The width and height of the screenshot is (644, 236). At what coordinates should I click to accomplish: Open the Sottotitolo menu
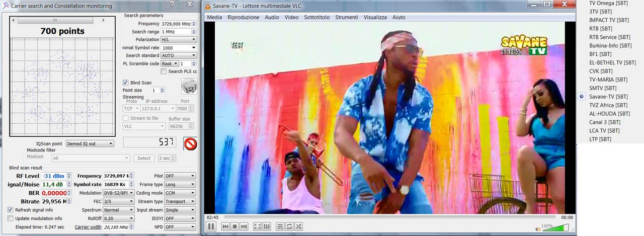point(317,17)
